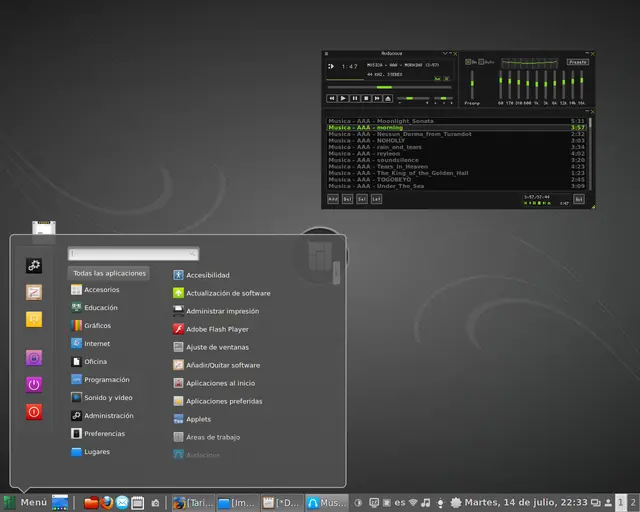The height and width of the screenshot is (512, 640).
Task: Switch to workspace 2
Action: coord(633,503)
